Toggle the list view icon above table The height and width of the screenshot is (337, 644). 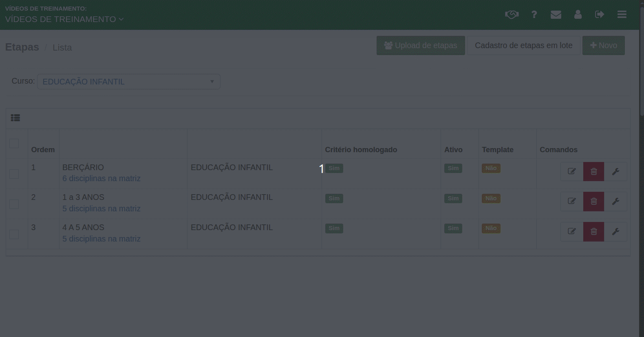tap(15, 118)
